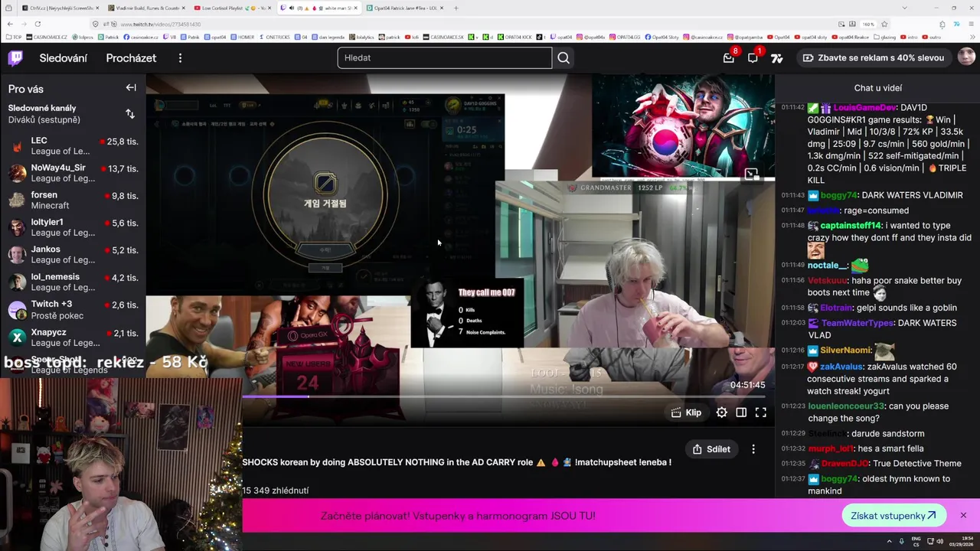Seek on the video progress bar

point(504,396)
